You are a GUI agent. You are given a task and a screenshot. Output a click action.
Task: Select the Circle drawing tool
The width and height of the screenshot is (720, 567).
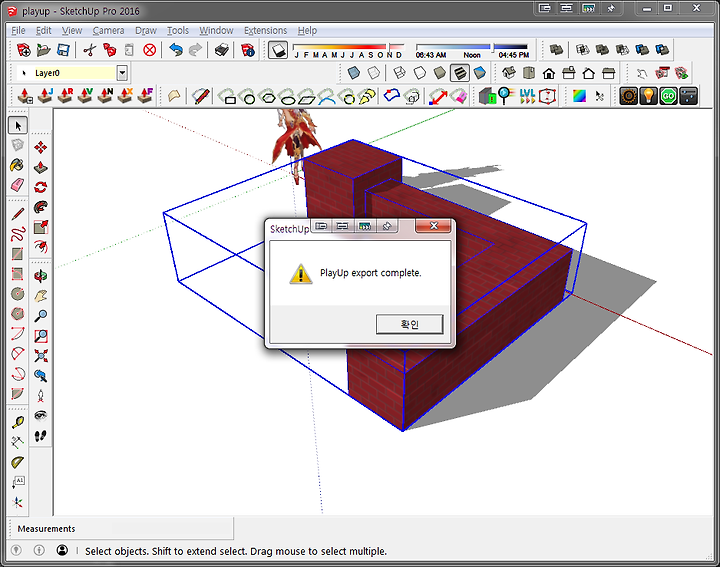18,294
